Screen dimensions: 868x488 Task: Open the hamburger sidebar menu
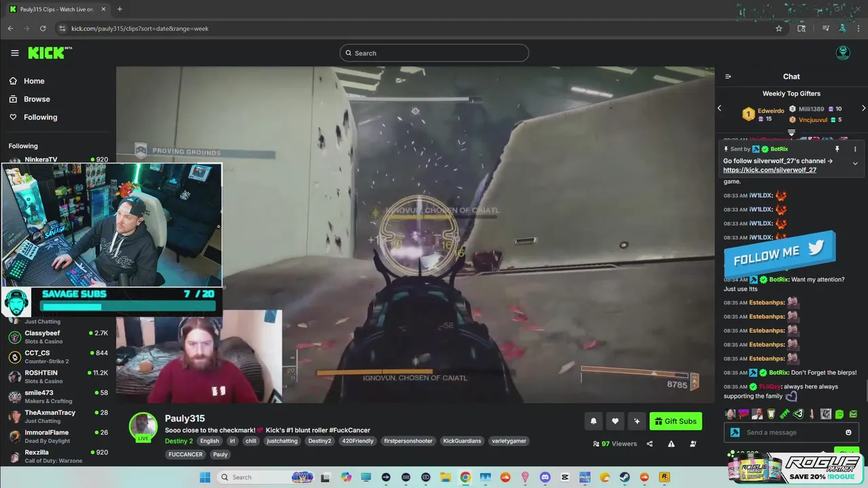tap(14, 53)
